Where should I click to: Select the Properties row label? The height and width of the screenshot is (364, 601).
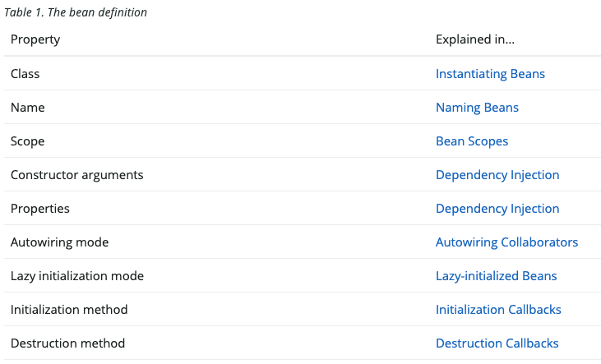click(x=40, y=209)
